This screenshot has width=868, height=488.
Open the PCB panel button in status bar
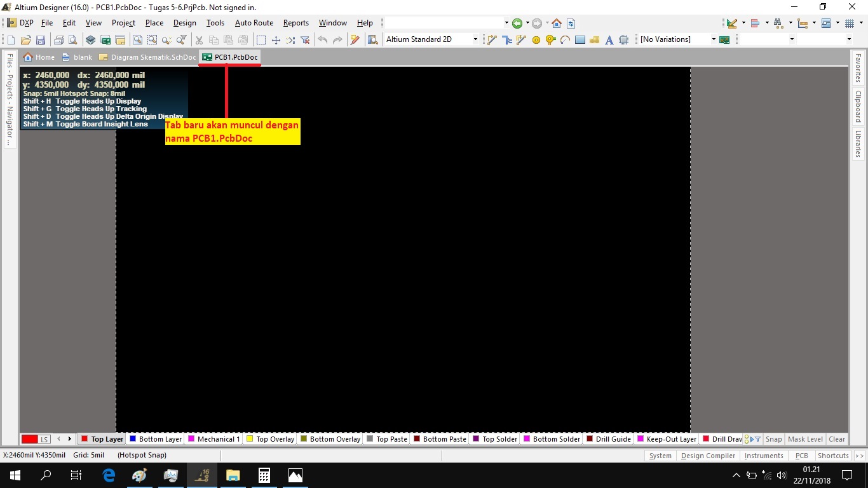click(801, 456)
